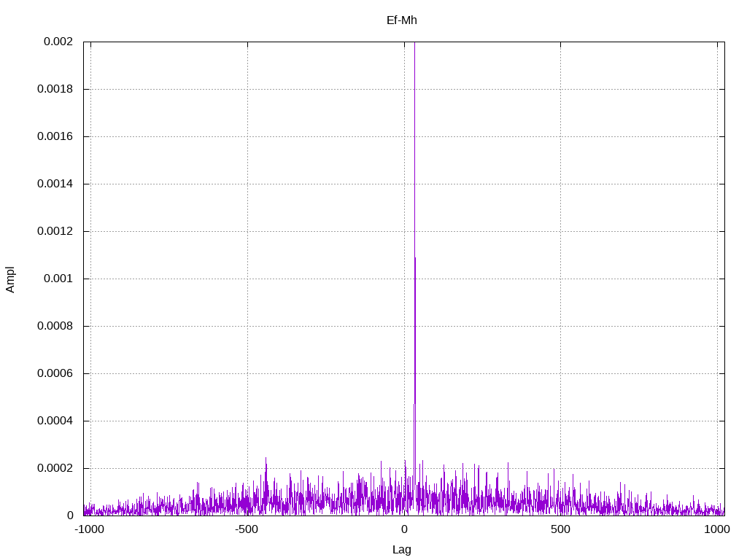The image size is (747, 560).
Task: Click the y-axis origin value 0
Action: [70, 516]
